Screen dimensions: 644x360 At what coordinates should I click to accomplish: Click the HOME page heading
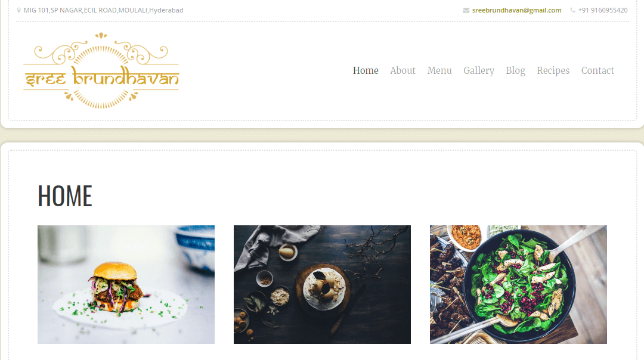[65, 196]
